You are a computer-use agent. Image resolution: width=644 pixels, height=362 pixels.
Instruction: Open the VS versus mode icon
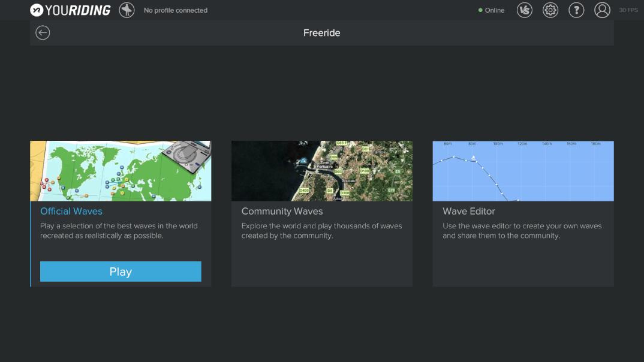[525, 10]
